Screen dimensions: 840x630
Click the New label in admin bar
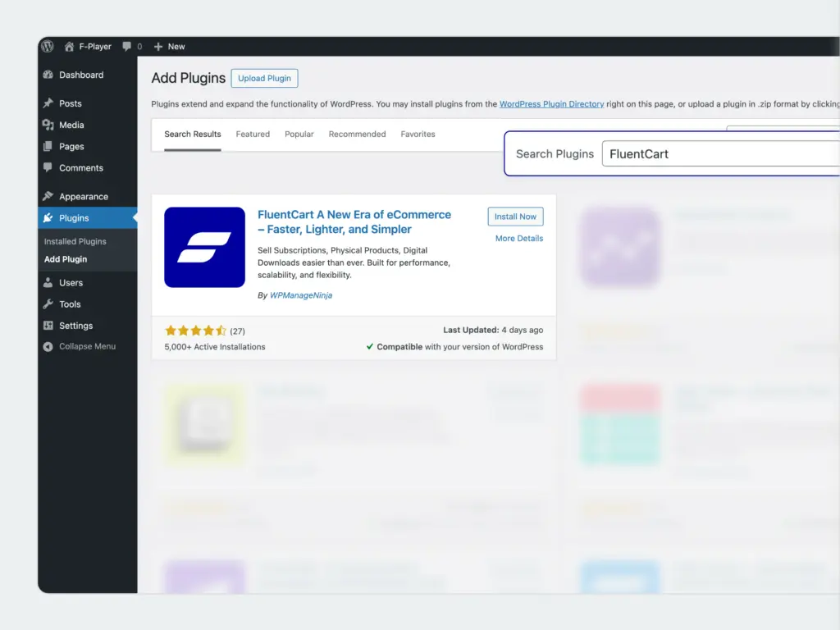(x=176, y=47)
